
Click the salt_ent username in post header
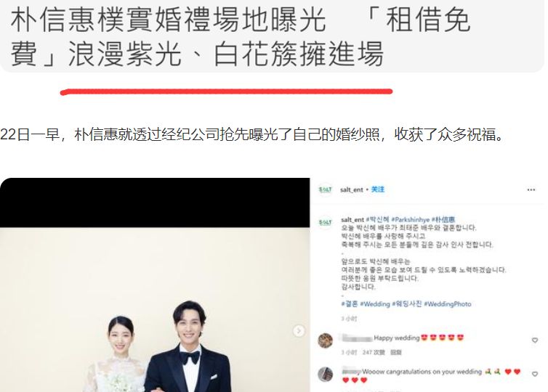point(352,189)
